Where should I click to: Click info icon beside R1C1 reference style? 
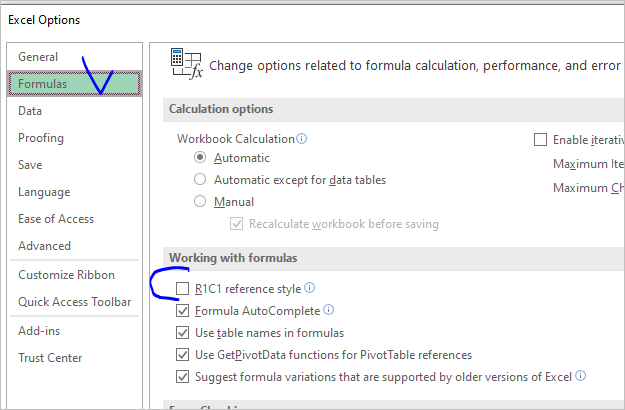coord(310,289)
